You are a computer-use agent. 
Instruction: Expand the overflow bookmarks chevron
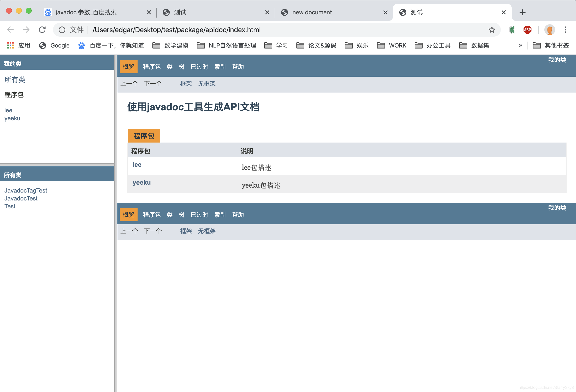(520, 45)
